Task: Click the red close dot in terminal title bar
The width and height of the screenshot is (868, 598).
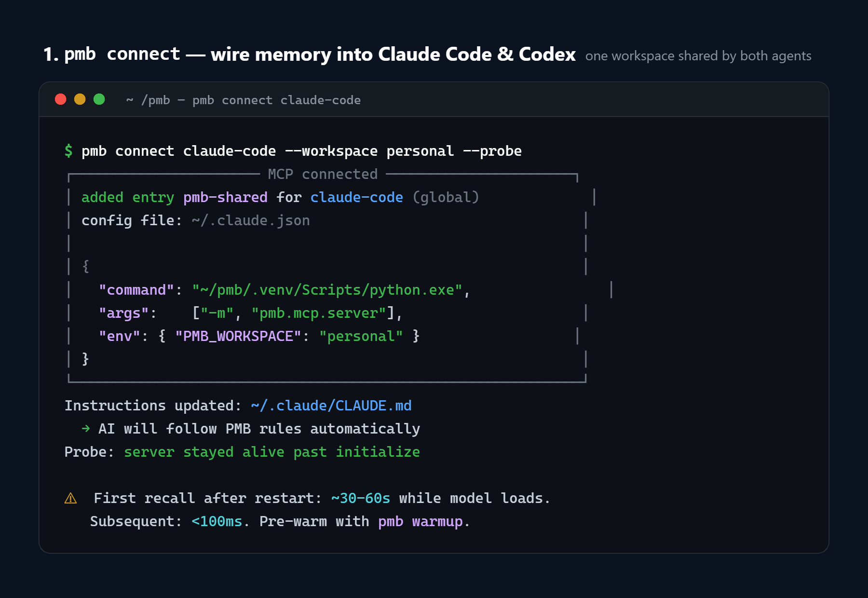Action: click(x=61, y=99)
